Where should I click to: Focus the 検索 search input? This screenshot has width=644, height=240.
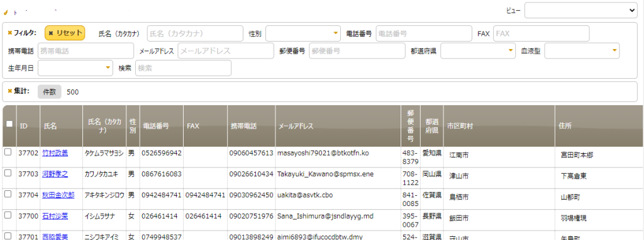tap(183, 68)
